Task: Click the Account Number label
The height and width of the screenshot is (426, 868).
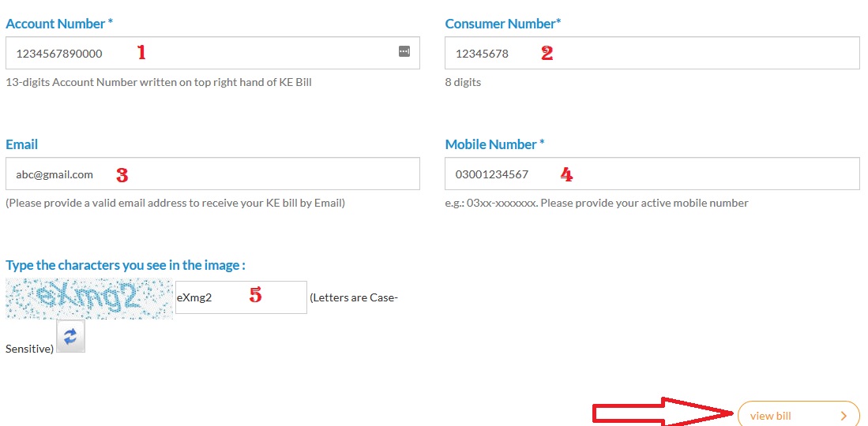Action: click(58, 24)
